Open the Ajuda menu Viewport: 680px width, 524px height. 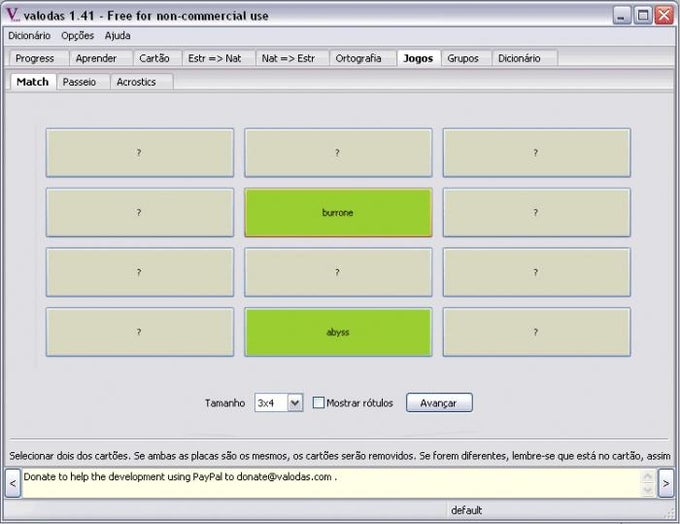118,36
